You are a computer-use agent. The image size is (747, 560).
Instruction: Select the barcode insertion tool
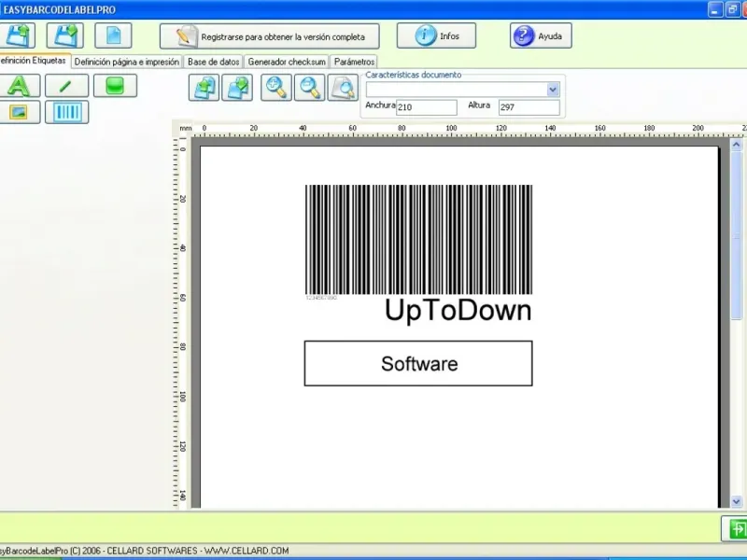click(x=66, y=112)
